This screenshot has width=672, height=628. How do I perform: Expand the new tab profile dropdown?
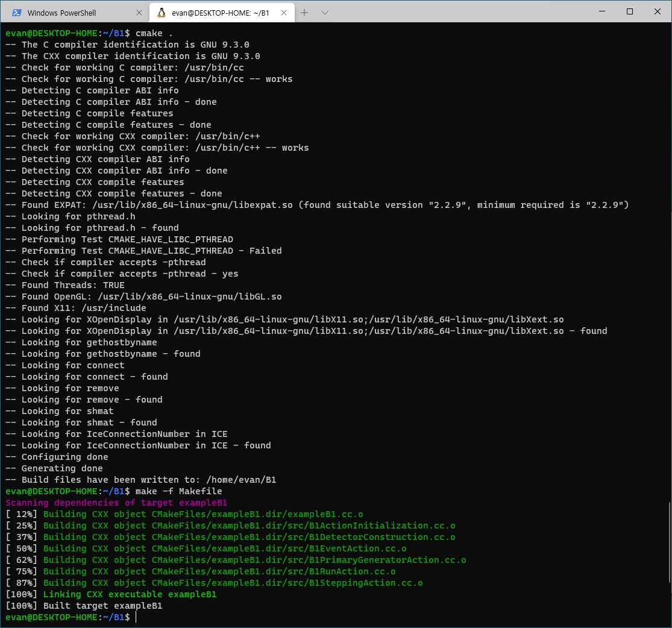(325, 13)
